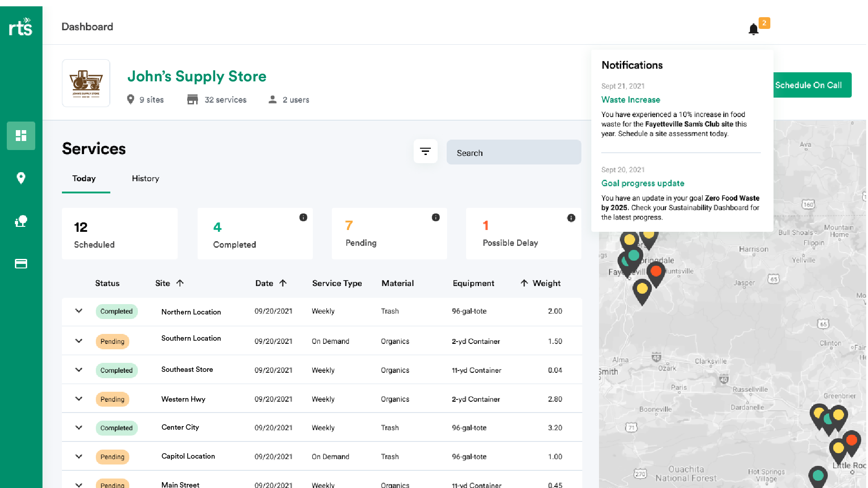
Task: Click Pending badge for Western Hwy
Action: [113, 399]
